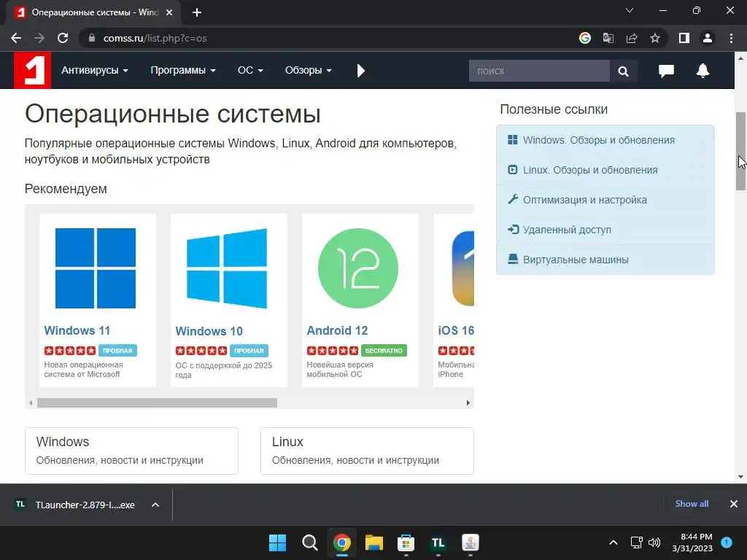This screenshot has height=560, width=747.
Task: Open a new browser tab
Action: pyautogui.click(x=197, y=12)
